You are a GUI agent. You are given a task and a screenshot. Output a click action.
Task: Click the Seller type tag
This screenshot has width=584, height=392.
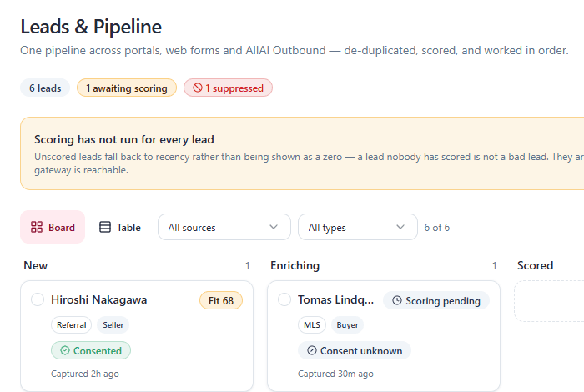pyautogui.click(x=113, y=325)
